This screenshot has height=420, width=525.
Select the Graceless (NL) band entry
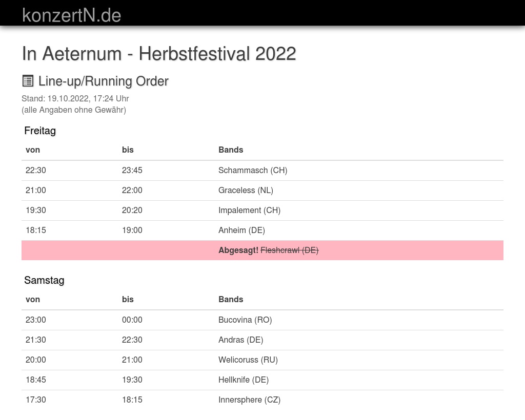click(246, 191)
